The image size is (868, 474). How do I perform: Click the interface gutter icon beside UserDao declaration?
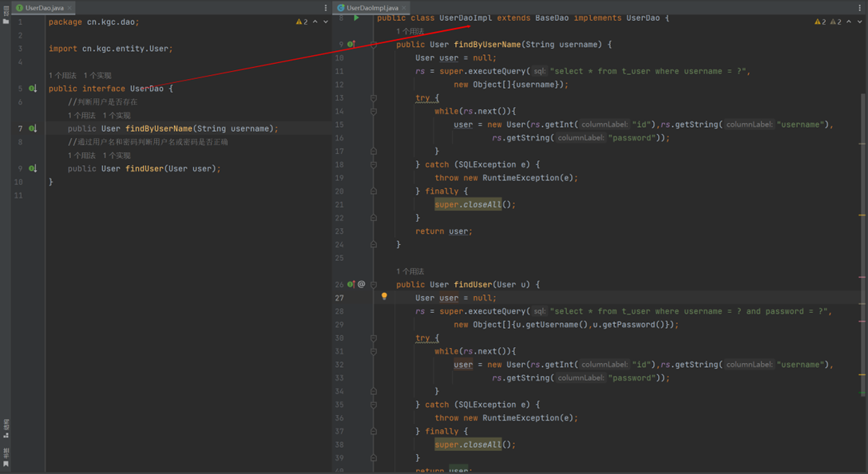tap(32, 89)
